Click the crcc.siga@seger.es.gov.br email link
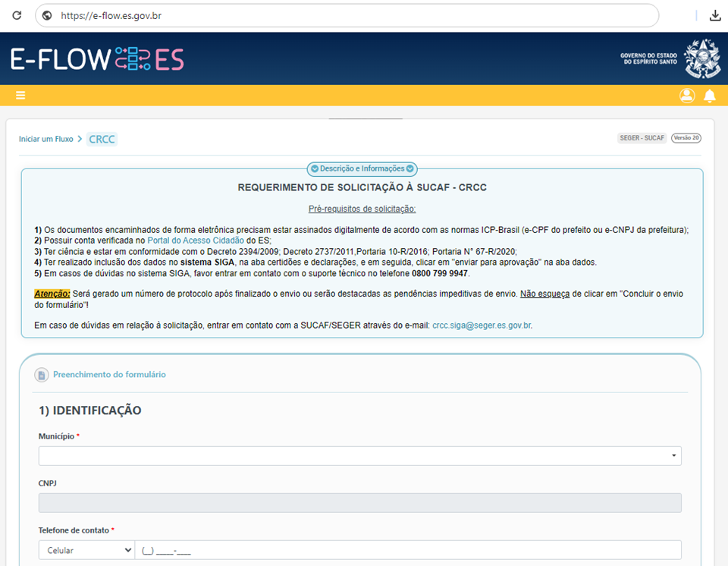The image size is (728, 566). click(482, 325)
